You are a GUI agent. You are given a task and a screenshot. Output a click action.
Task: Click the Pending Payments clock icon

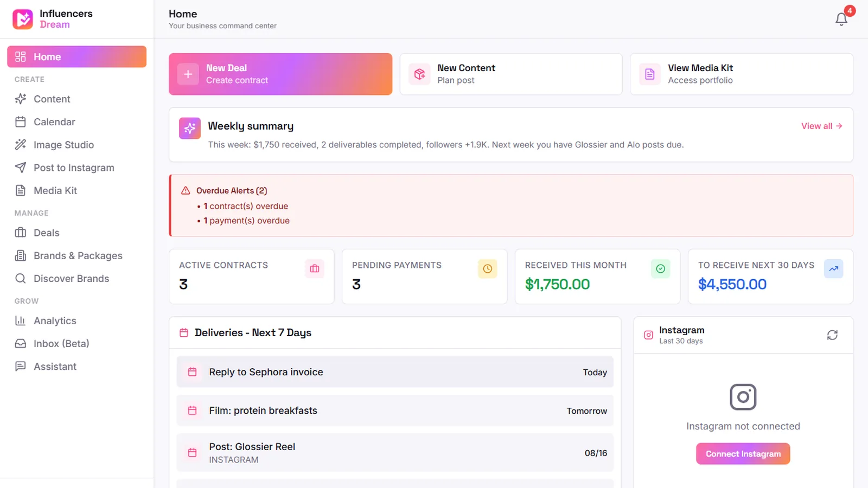click(x=487, y=268)
